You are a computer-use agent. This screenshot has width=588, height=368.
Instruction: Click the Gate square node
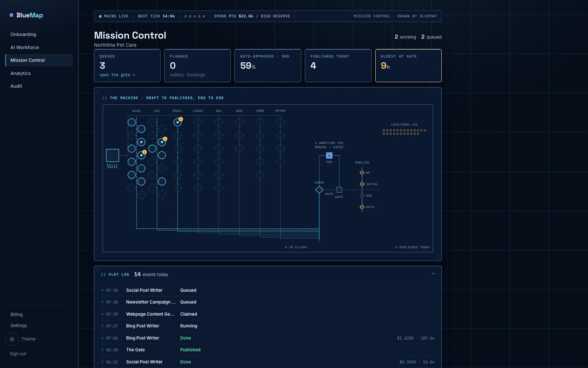(x=339, y=190)
